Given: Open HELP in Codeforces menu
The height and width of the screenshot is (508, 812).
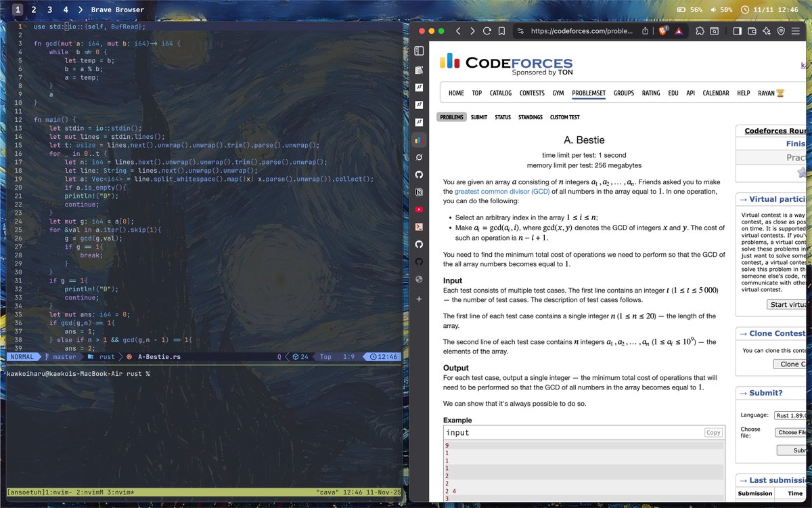Looking at the screenshot, I should [744, 93].
